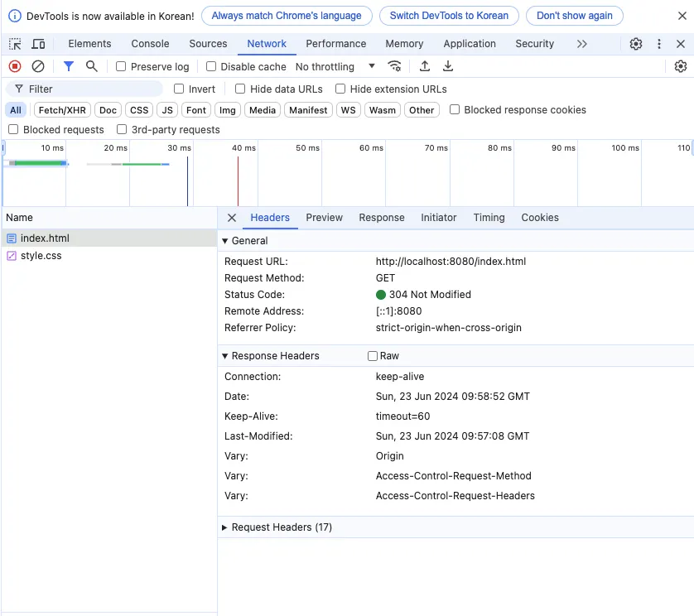
Task: Click Switch DevTools to Korean button
Action: click(449, 15)
